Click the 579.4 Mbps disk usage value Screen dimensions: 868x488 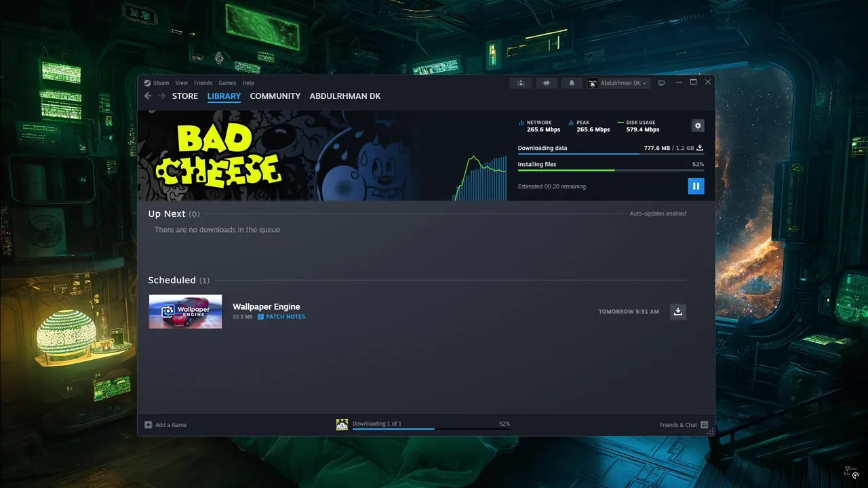pyautogui.click(x=643, y=129)
